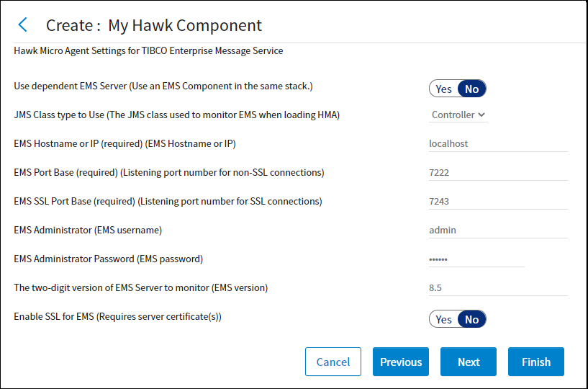Click the back arrow icon
This screenshot has height=389, width=588.
(22, 25)
